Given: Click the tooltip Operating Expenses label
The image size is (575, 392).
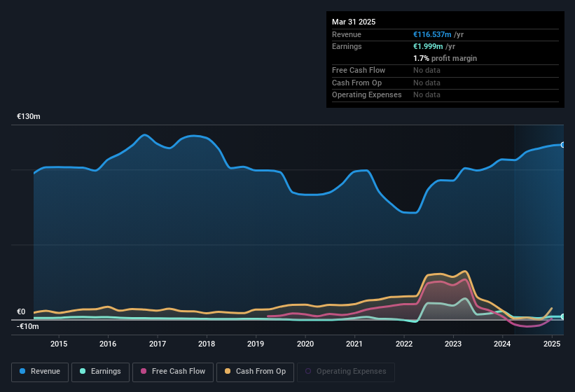Looking at the screenshot, I should point(367,95).
